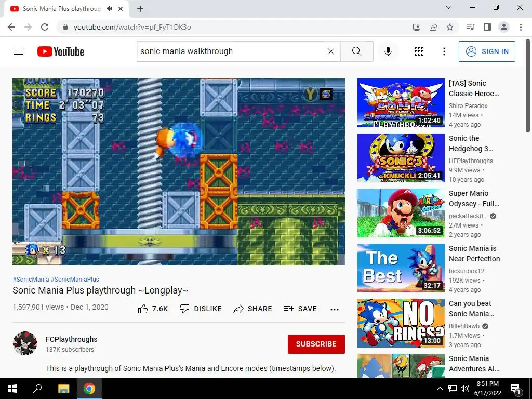This screenshot has width=532, height=399.
Task: Expand the tab search chevron
Action: [x=448, y=7]
